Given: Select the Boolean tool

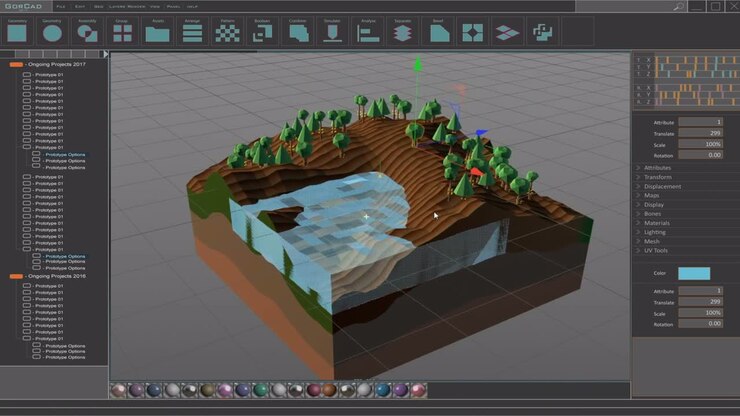Looking at the screenshot, I should click(262, 33).
